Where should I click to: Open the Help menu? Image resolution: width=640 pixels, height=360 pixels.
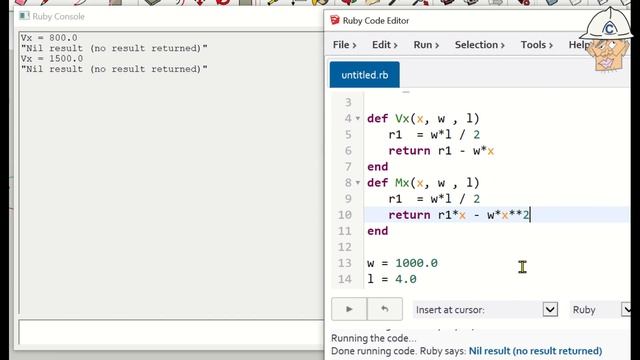click(579, 45)
